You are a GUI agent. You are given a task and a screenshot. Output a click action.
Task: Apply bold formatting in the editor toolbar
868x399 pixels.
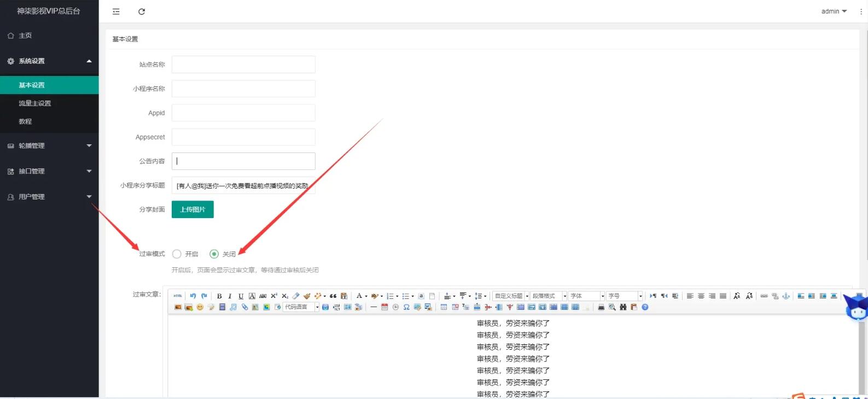(219, 296)
